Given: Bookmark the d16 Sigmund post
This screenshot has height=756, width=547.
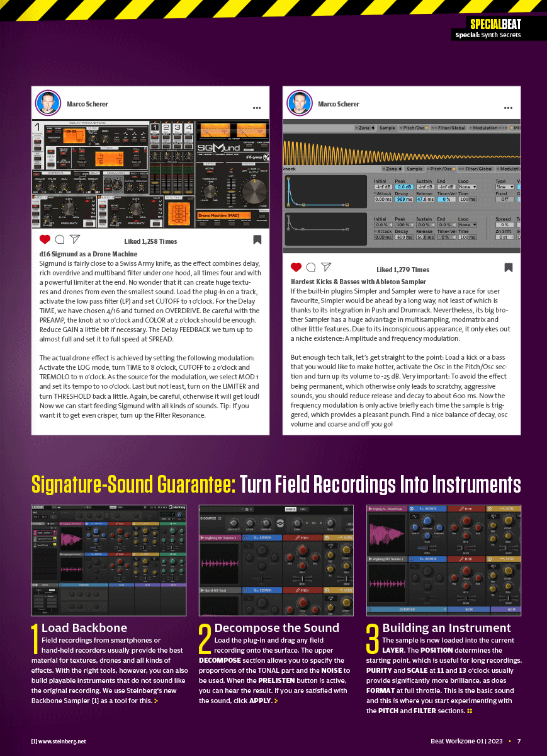Looking at the screenshot, I should pyautogui.click(x=257, y=239).
